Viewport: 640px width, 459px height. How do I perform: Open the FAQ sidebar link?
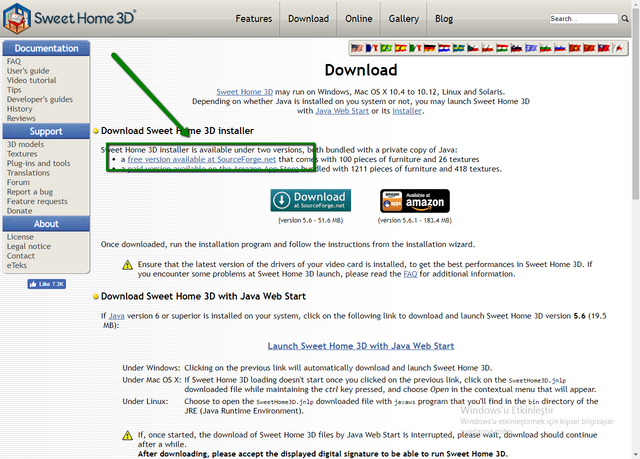[13, 61]
